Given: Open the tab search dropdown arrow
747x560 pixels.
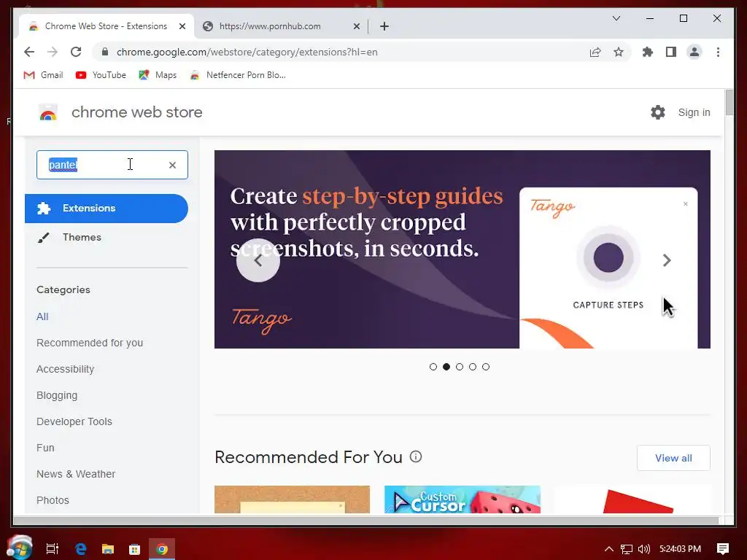Looking at the screenshot, I should tap(616, 18).
